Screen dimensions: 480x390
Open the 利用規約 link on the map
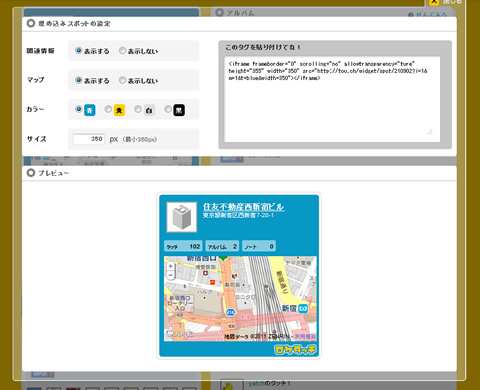(x=305, y=337)
